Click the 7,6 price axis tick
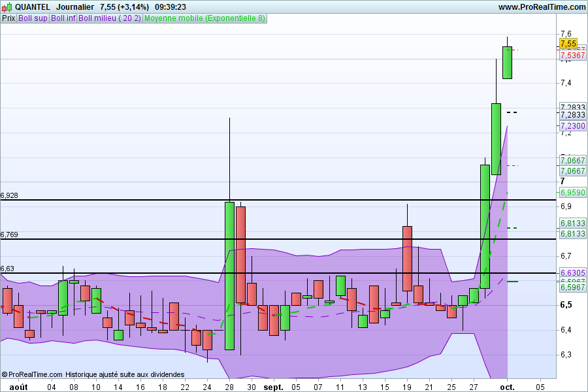 pos(566,34)
